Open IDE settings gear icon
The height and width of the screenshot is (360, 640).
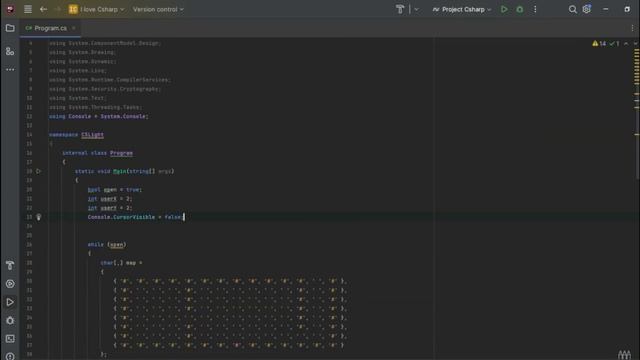click(x=587, y=9)
